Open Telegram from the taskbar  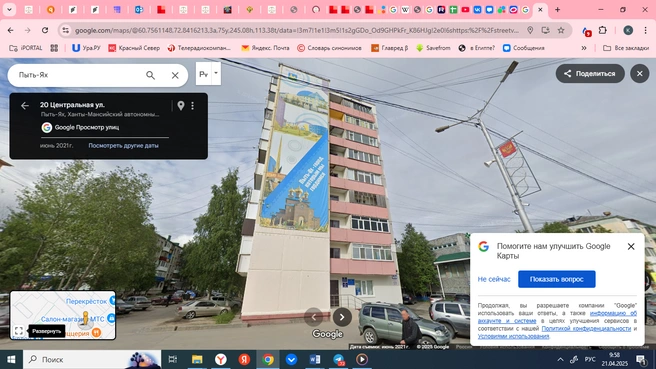tap(338, 359)
